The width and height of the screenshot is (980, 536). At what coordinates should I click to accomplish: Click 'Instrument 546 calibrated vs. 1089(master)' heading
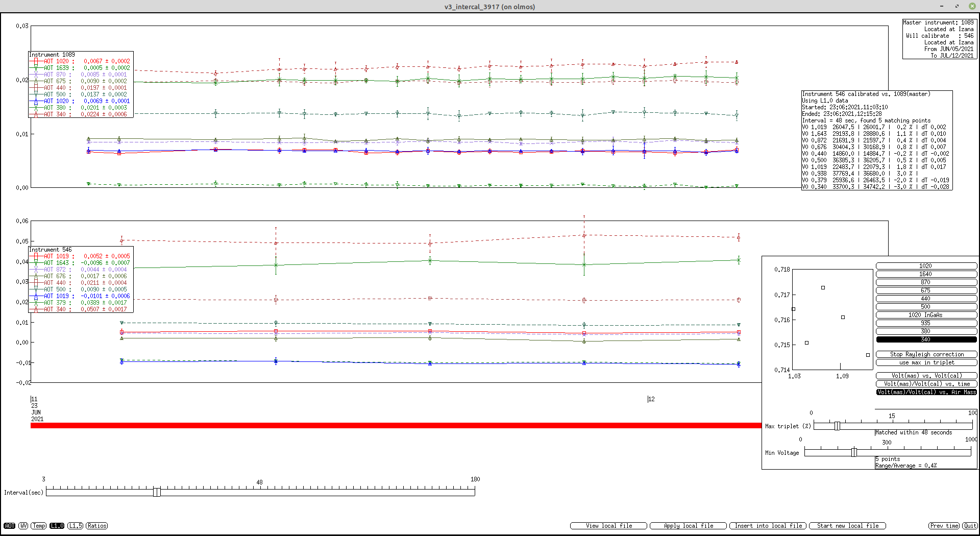(866, 94)
